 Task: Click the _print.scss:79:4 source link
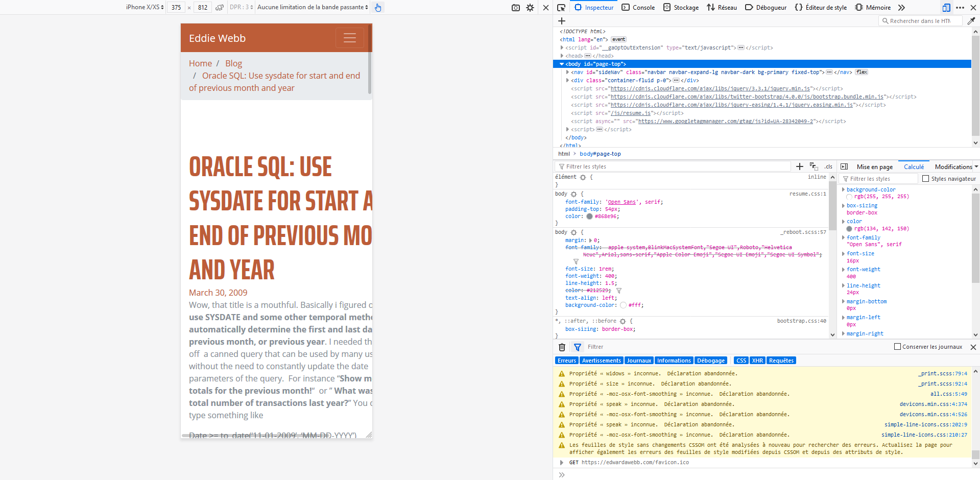pos(943,374)
